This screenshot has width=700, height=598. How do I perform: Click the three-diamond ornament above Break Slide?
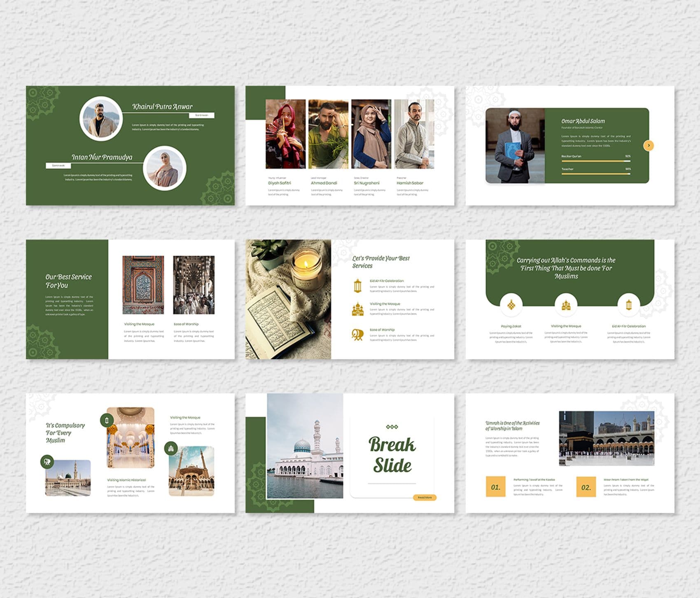coord(392,427)
